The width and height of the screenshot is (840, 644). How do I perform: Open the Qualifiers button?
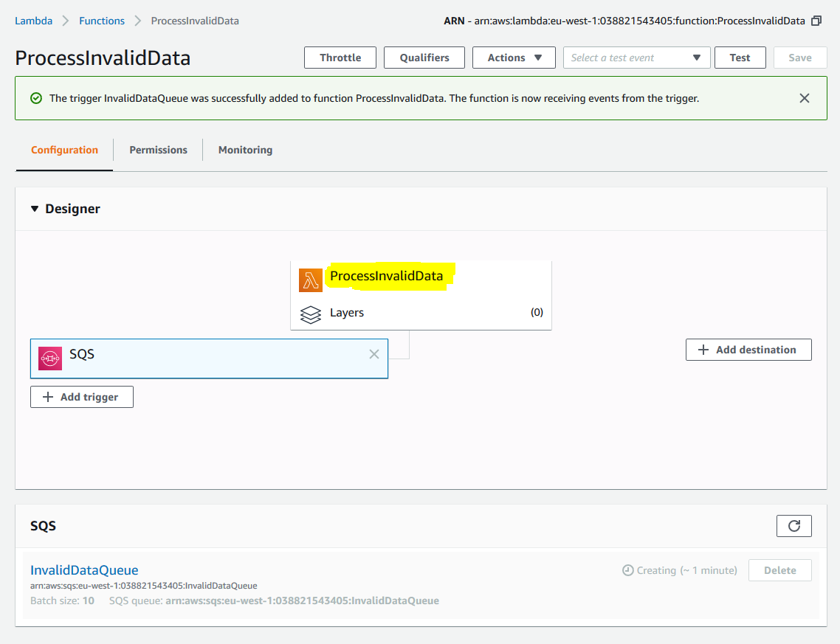point(424,58)
